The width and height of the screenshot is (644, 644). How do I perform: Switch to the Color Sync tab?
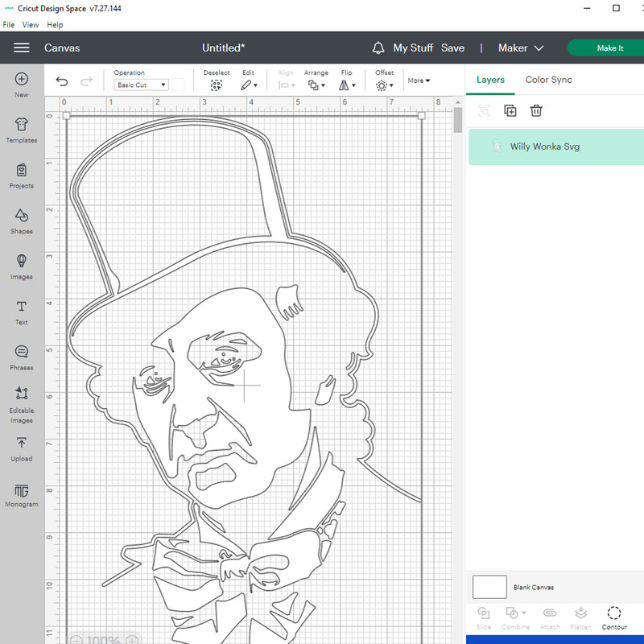(548, 80)
